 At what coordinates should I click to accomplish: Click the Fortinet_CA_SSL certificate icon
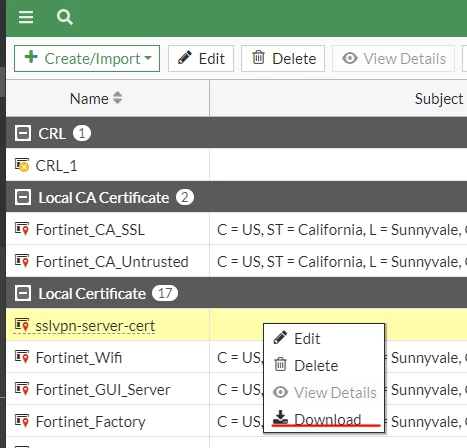point(22,229)
